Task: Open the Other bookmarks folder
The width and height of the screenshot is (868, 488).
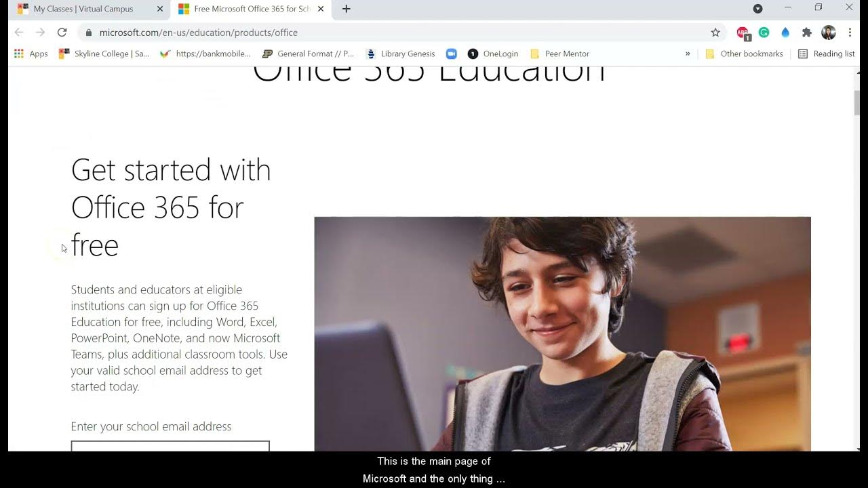Action: pos(744,54)
